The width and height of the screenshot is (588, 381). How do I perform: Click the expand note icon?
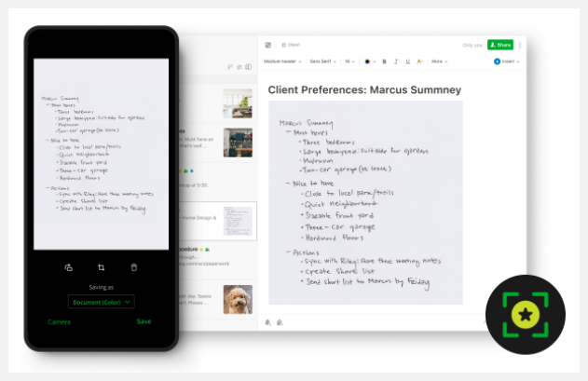267,45
